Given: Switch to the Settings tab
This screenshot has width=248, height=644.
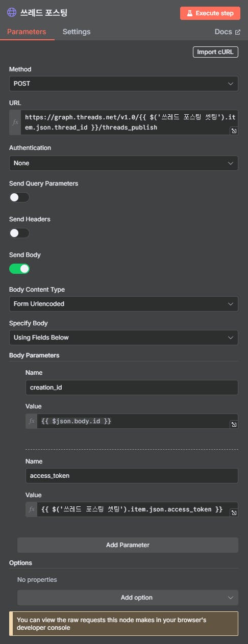Looking at the screenshot, I should pyautogui.click(x=77, y=32).
